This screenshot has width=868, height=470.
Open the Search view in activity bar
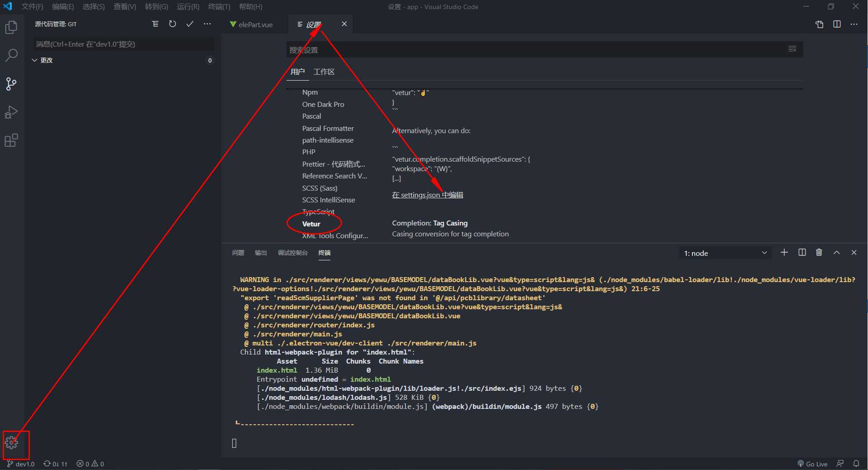click(11, 55)
